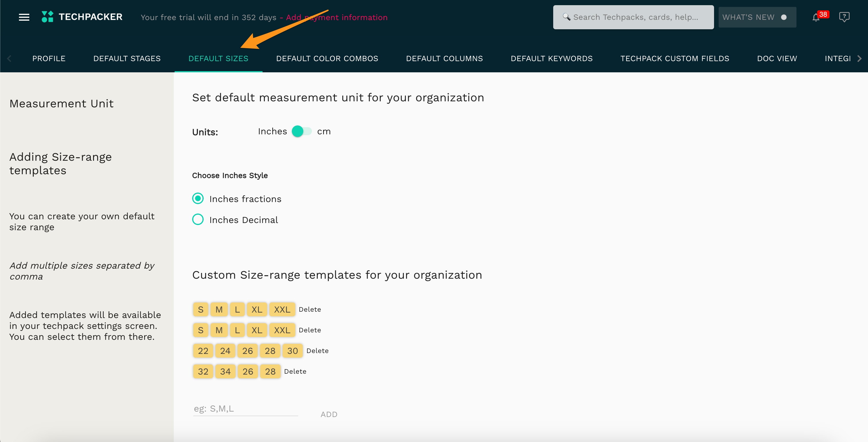Image resolution: width=868 pixels, height=442 pixels.
Task: Open the Techpack Custom Fields tab
Action: (675, 59)
